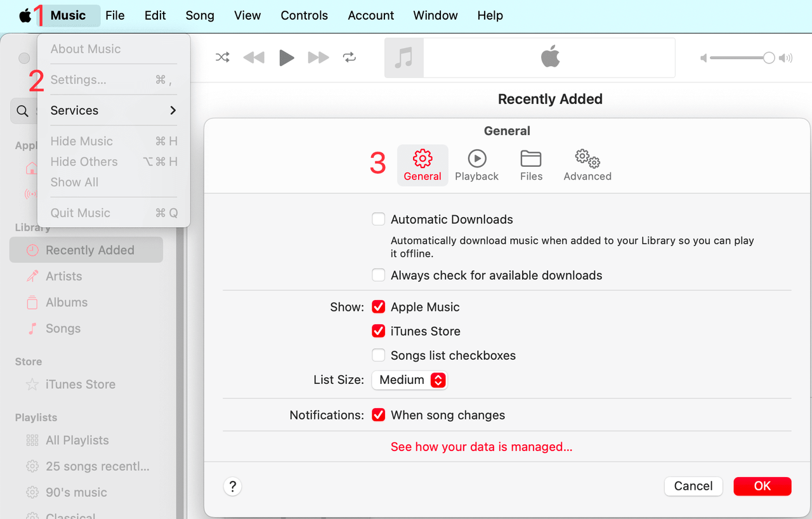Image resolution: width=812 pixels, height=519 pixels.
Task: Open the Apple menu logo
Action: [x=25, y=15]
